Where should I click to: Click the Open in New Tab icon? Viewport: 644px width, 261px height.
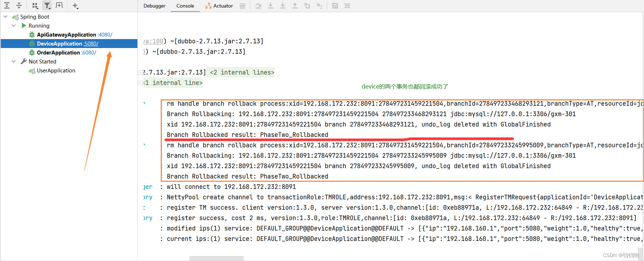[59, 5]
